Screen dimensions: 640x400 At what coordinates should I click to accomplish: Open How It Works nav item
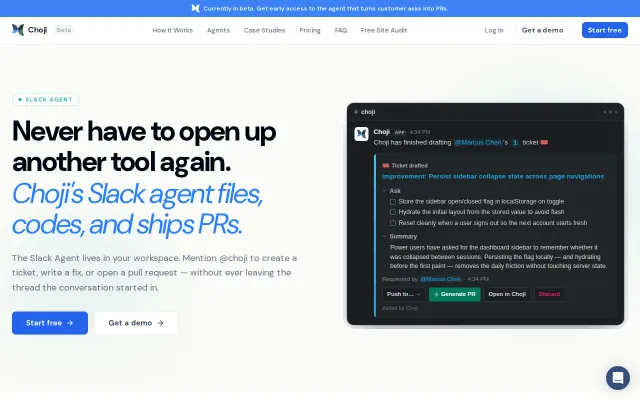[x=173, y=30]
